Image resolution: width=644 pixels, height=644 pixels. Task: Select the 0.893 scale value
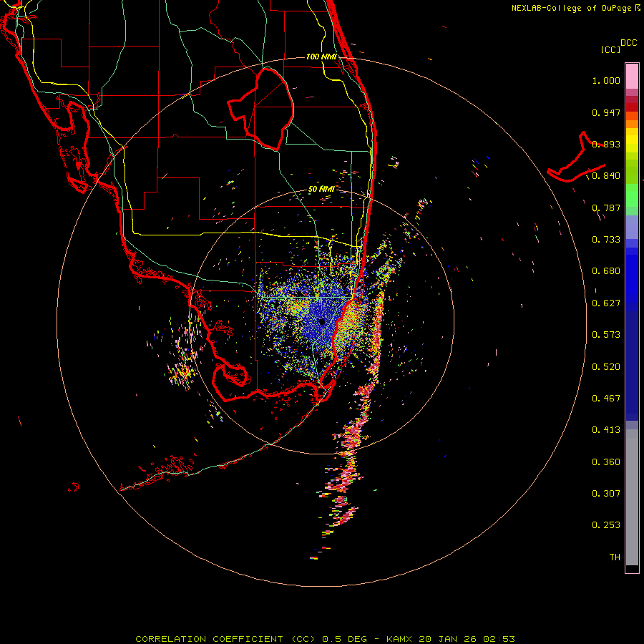click(606, 144)
